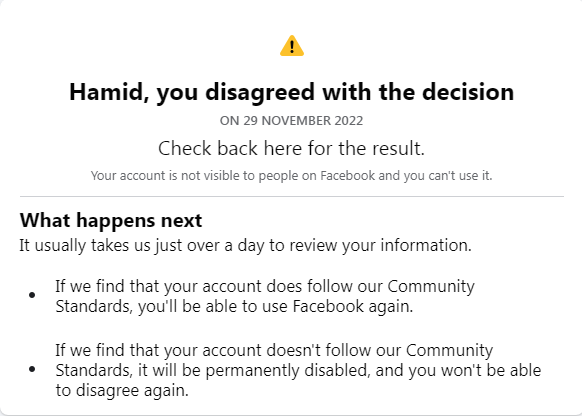Click 'you'll be able to use Facebook again' line
The image size is (582, 416).
click(234, 307)
